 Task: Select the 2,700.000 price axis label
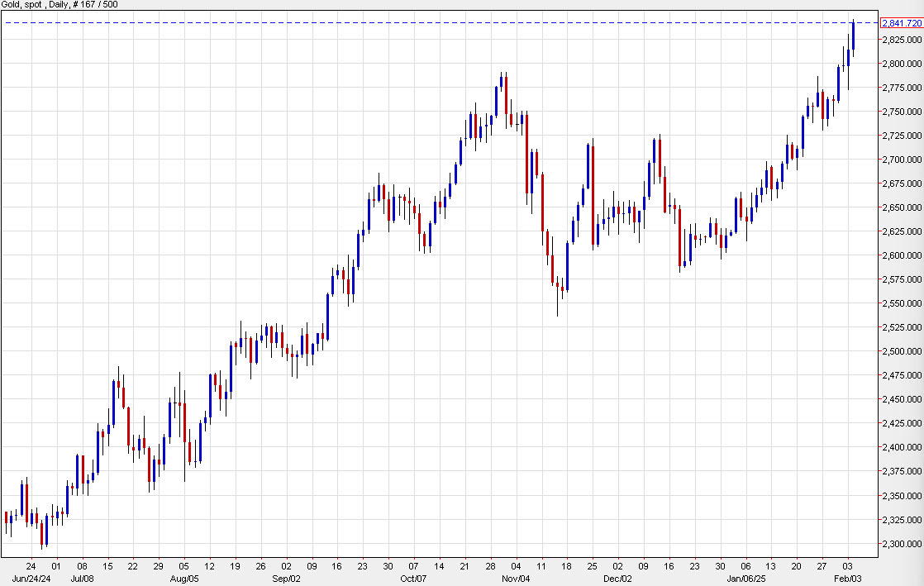(x=902, y=160)
